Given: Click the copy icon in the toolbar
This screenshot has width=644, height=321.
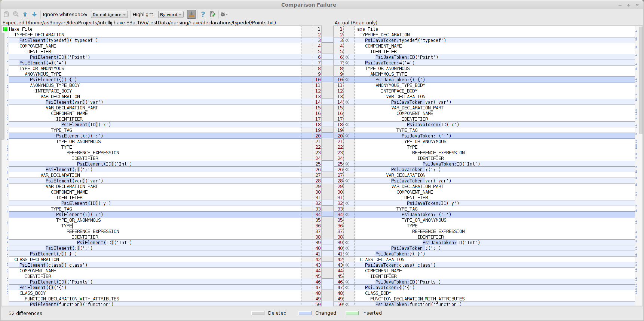Looking at the screenshot, I should pos(6,14).
